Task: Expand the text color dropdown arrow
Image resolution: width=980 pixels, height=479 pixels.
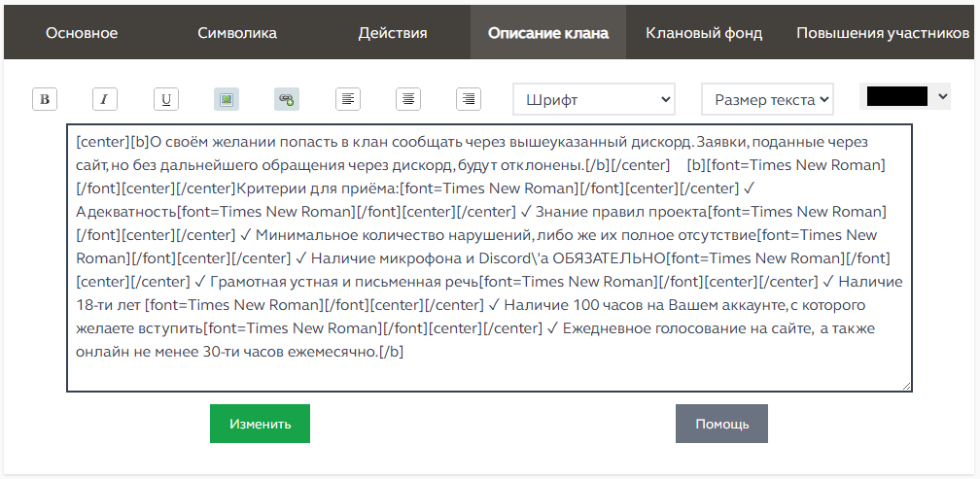Action: coord(943,96)
